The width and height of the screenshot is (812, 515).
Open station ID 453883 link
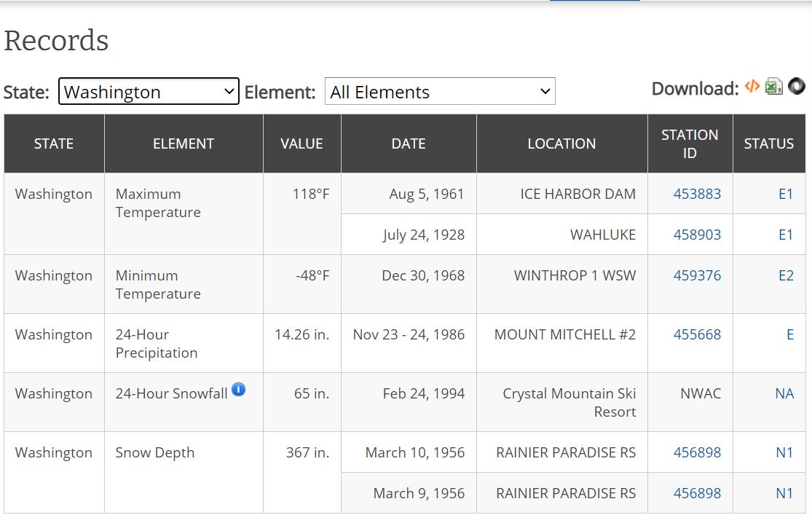pos(697,194)
